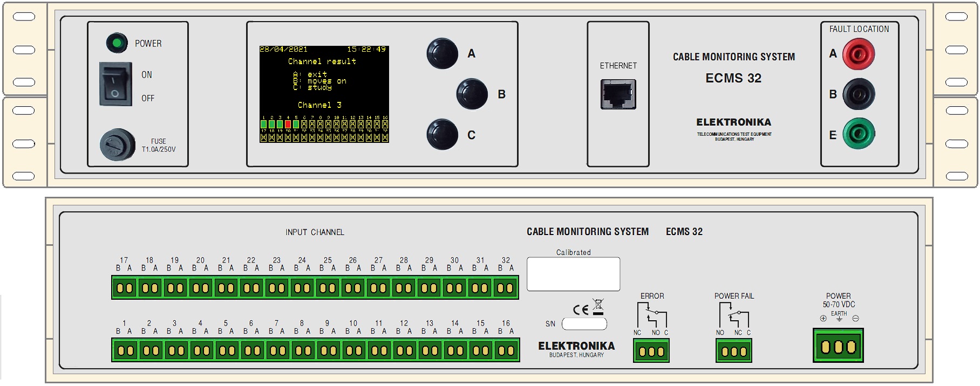Image resolution: width=980 pixels, height=386 pixels.
Task: Click the ERROR relay terminal connector
Action: click(x=651, y=351)
